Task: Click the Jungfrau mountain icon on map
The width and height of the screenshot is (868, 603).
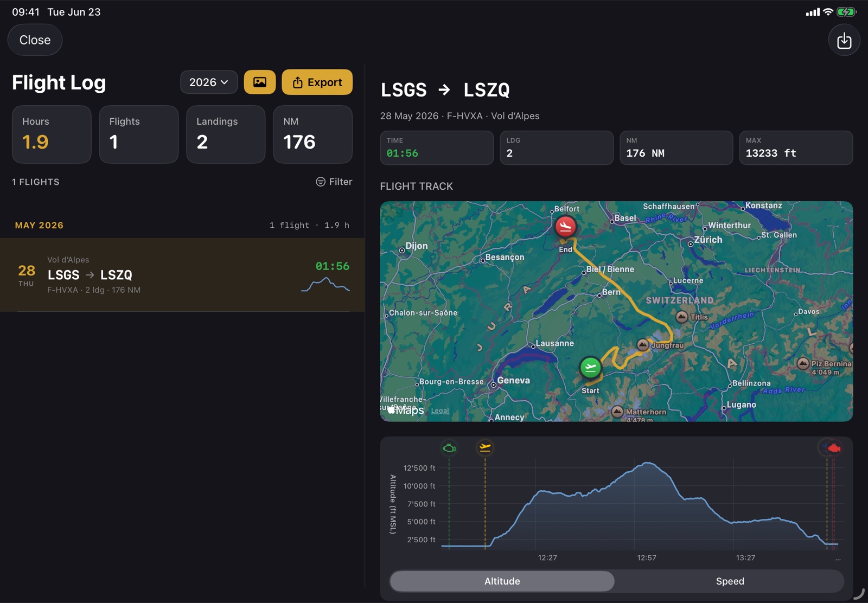Action: (x=643, y=345)
